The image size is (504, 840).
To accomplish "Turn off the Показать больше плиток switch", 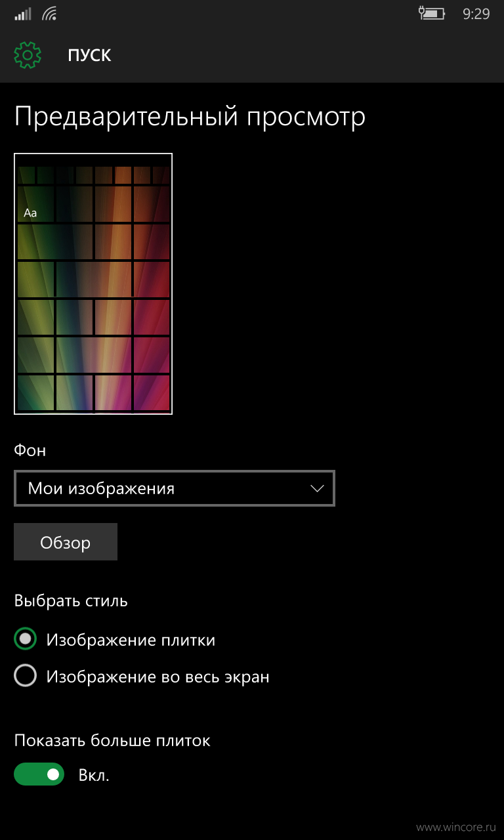I will point(39,774).
